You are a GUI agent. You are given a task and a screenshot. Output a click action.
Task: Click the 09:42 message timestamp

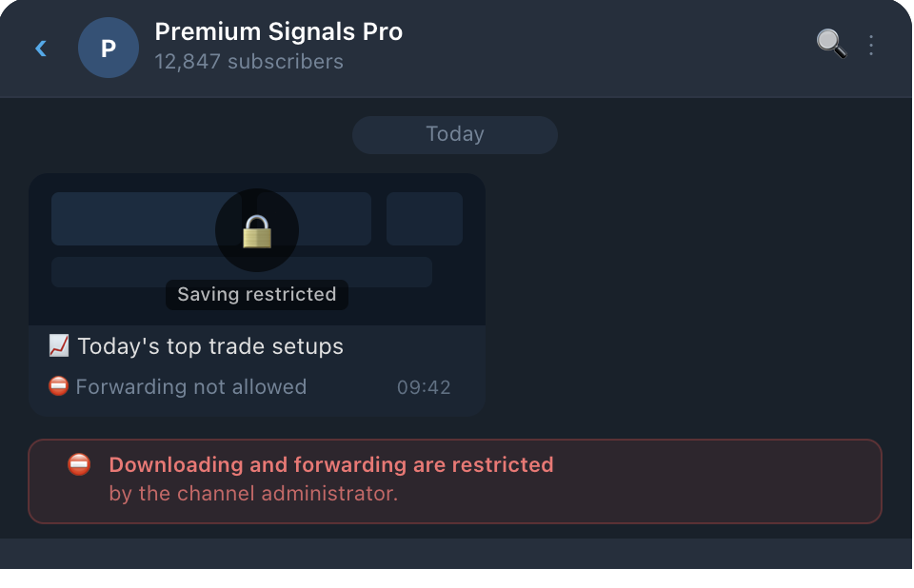424,387
